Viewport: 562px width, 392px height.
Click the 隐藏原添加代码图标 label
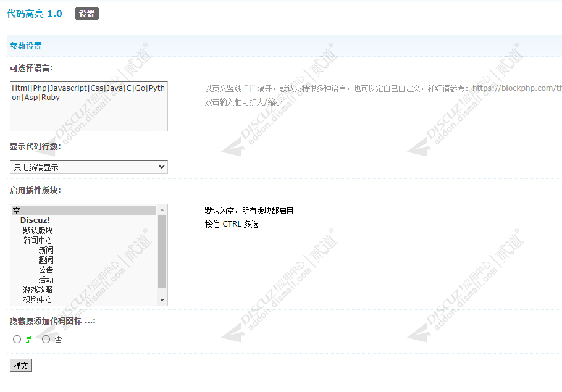tap(52, 321)
